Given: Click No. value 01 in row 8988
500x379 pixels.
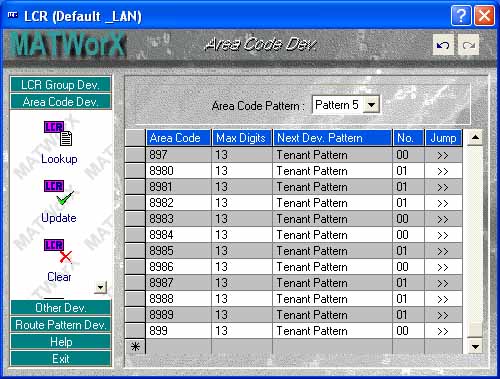Looking at the screenshot, I should [x=408, y=299].
